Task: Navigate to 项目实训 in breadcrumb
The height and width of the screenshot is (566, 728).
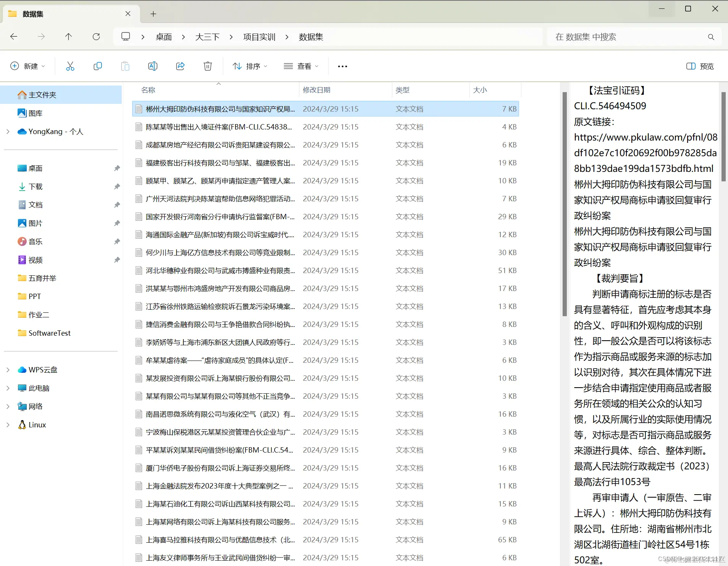Action: pyautogui.click(x=259, y=37)
